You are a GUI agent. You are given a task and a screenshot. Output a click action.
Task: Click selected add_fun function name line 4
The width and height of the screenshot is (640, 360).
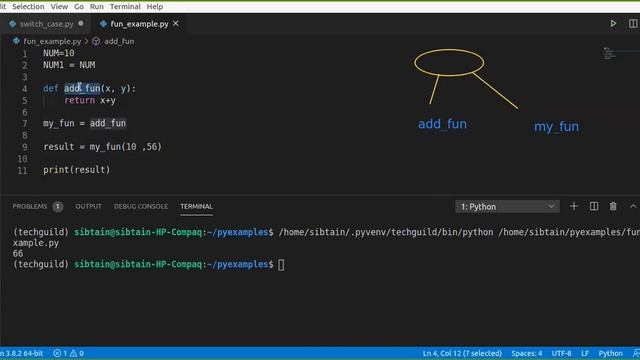point(82,89)
